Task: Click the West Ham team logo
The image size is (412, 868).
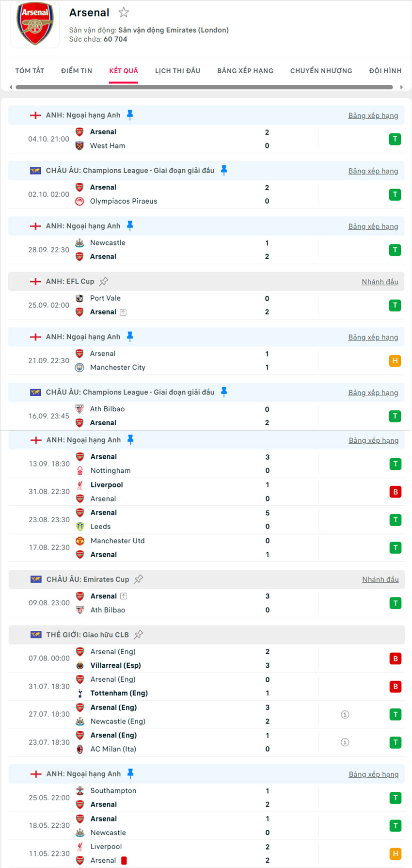Action: [79, 145]
